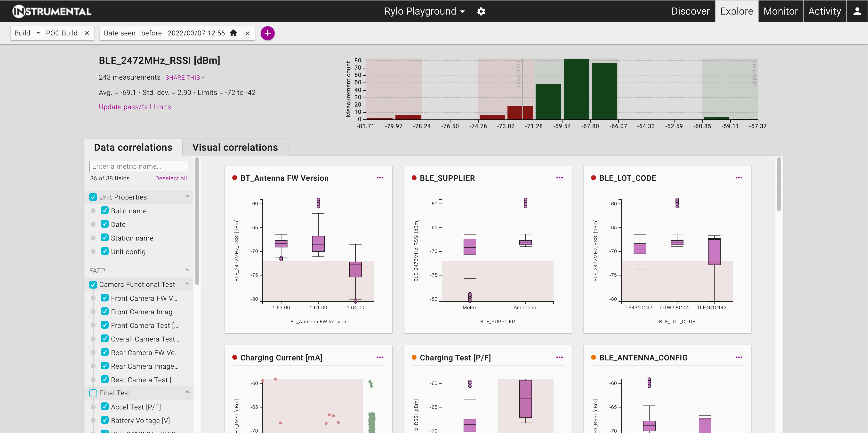Open BLE_SUPPLIER chart three-dot menu
The image size is (868, 433).
click(559, 178)
